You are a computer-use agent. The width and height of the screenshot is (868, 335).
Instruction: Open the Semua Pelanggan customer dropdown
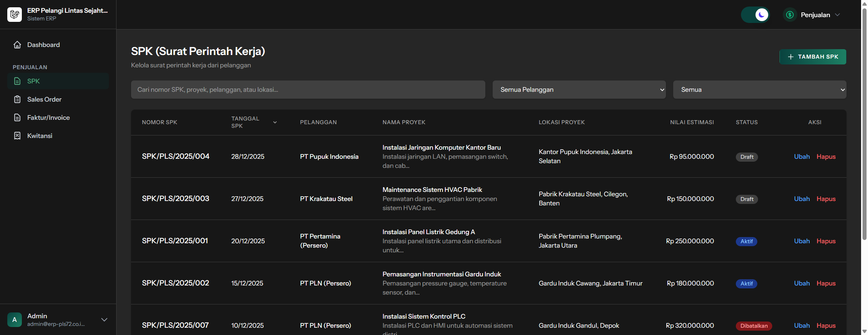(x=579, y=90)
